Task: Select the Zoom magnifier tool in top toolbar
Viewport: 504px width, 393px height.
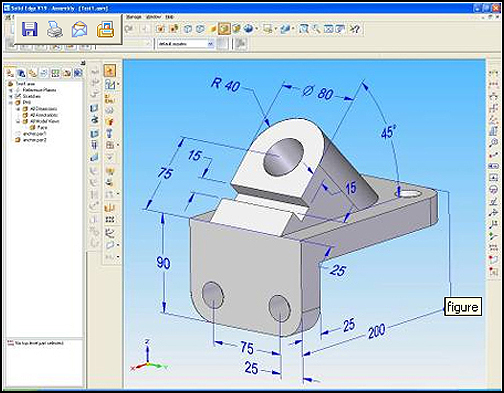Action: [315, 29]
